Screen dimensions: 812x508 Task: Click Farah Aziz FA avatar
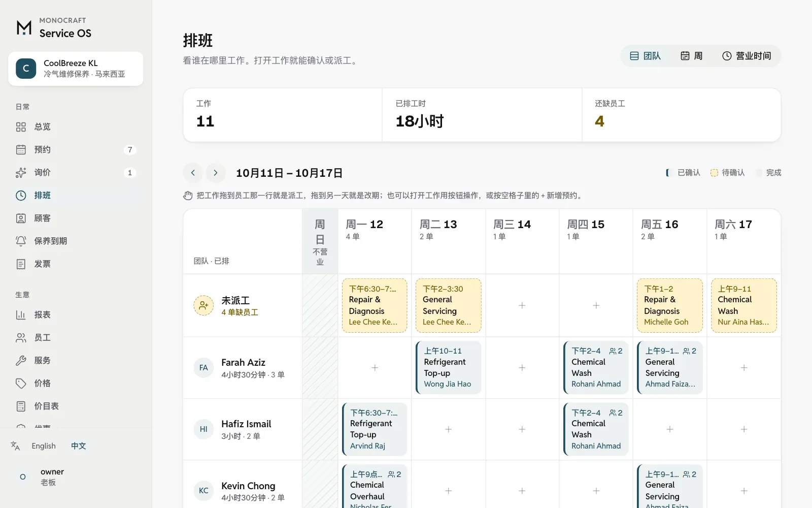tap(204, 367)
